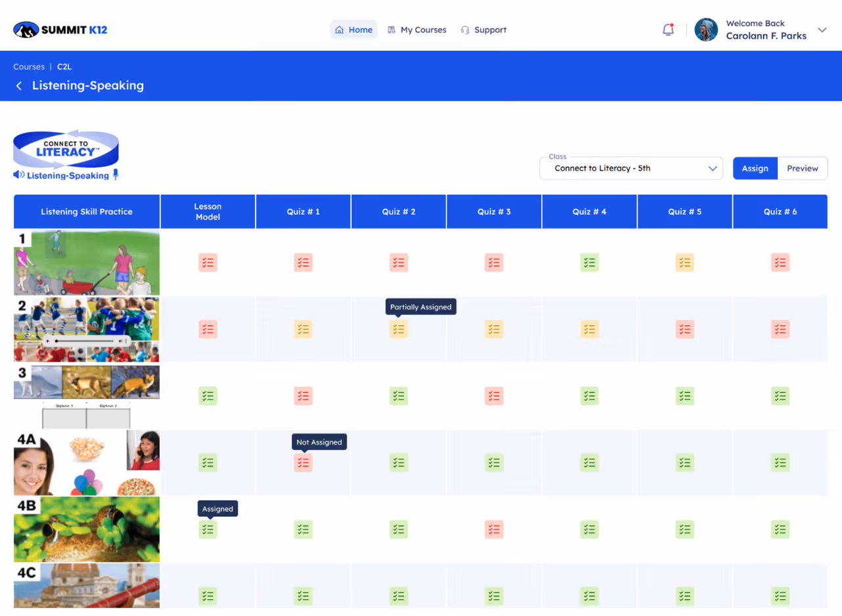Click row 1 Quiz # 5 partially assigned icon
Viewport: 842px width, 616px height.
click(685, 263)
